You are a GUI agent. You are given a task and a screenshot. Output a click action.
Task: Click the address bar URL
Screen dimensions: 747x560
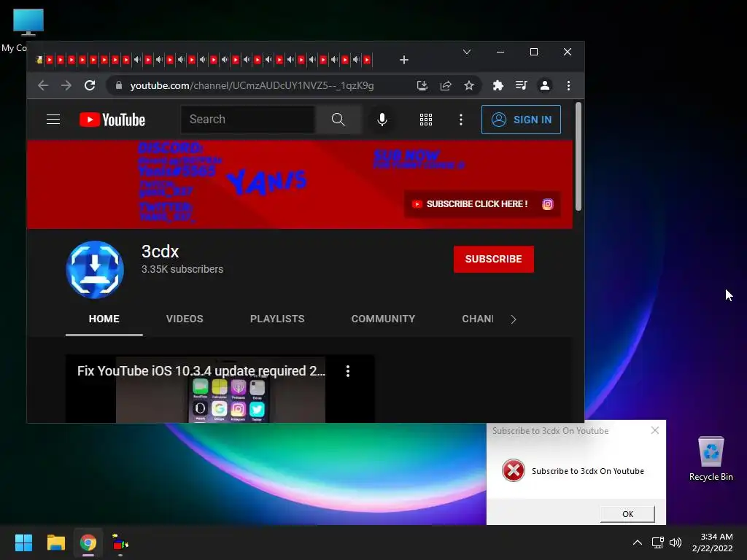click(x=252, y=86)
